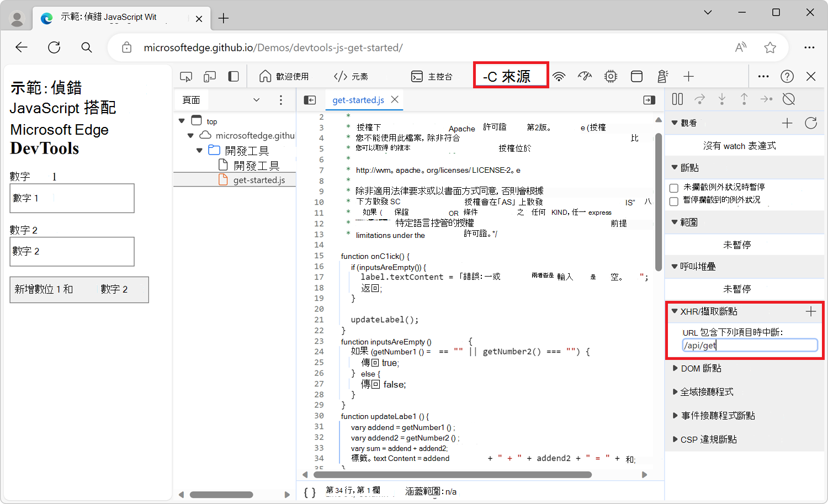Viewport: 828px width, 504px height.
Task: Expand the 事件接聽程式斷點 section
Action: pos(676,415)
